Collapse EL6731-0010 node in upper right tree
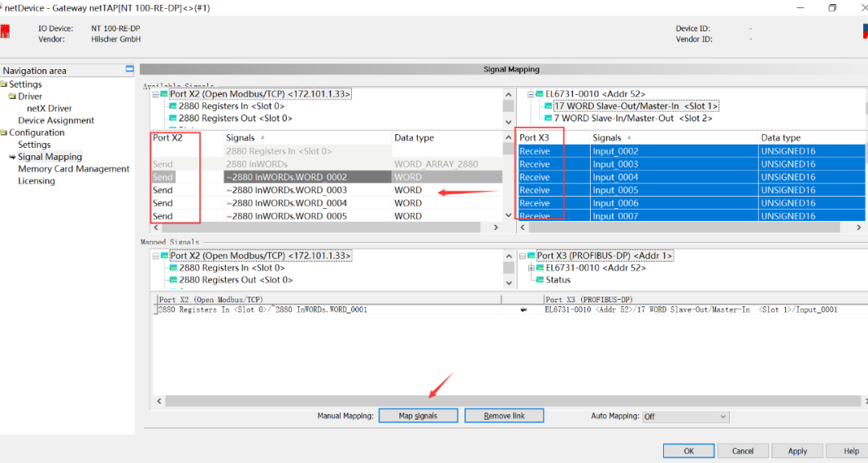Image resolution: width=868 pixels, height=463 pixels. coord(531,94)
